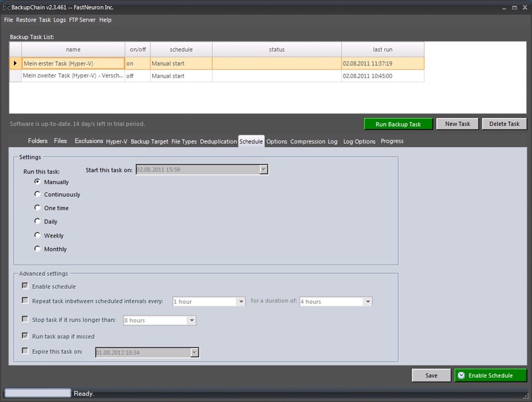532x402 pixels.
Task: Click the window resize grip corner
Action: (x=526, y=396)
